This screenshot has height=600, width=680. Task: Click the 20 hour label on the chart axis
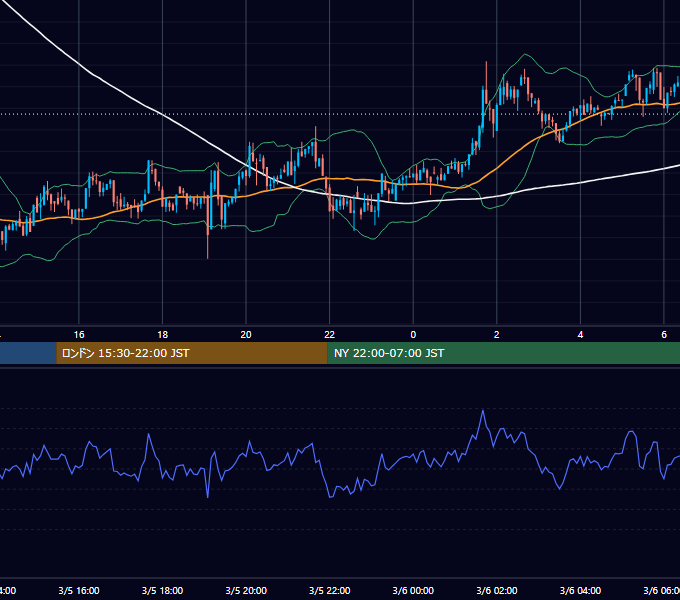coord(246,335)
